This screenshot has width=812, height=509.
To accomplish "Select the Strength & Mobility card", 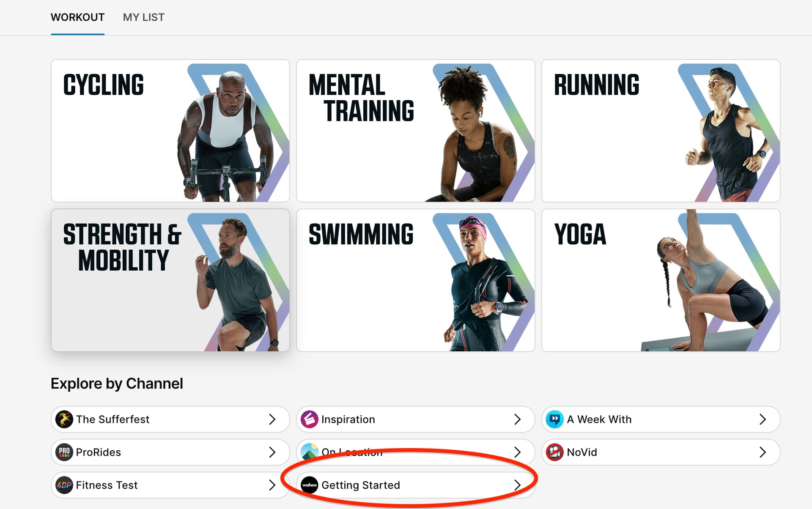I will point(170,280).
